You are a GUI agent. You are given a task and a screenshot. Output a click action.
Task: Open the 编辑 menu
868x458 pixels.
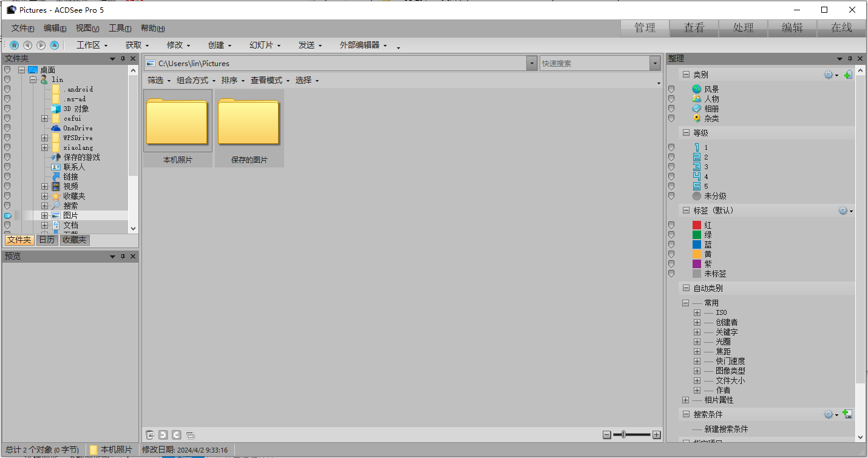tap(55, 28)
